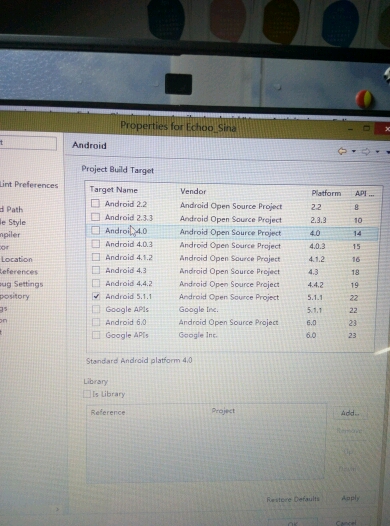The width and height of the screenshot is (390, 526).
Task: Check the Android 4.4.2 checkbox
Action: point(96,283)
